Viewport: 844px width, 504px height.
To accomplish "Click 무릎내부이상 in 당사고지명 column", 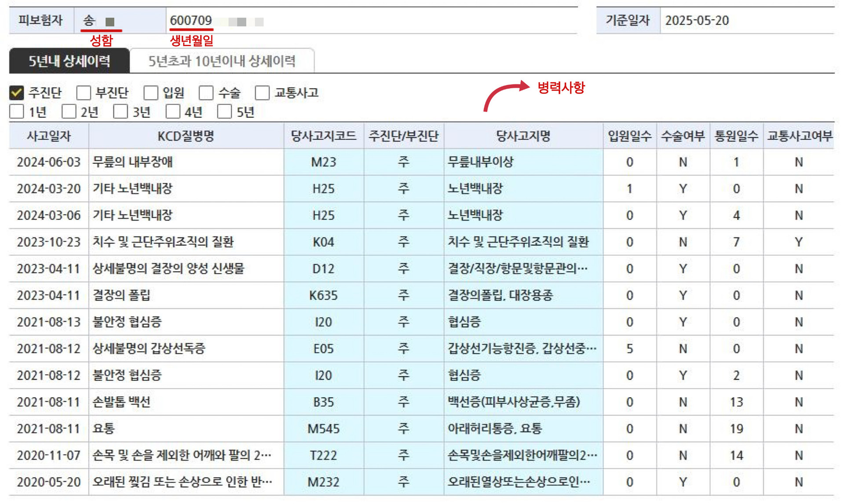I will [523, 162].
